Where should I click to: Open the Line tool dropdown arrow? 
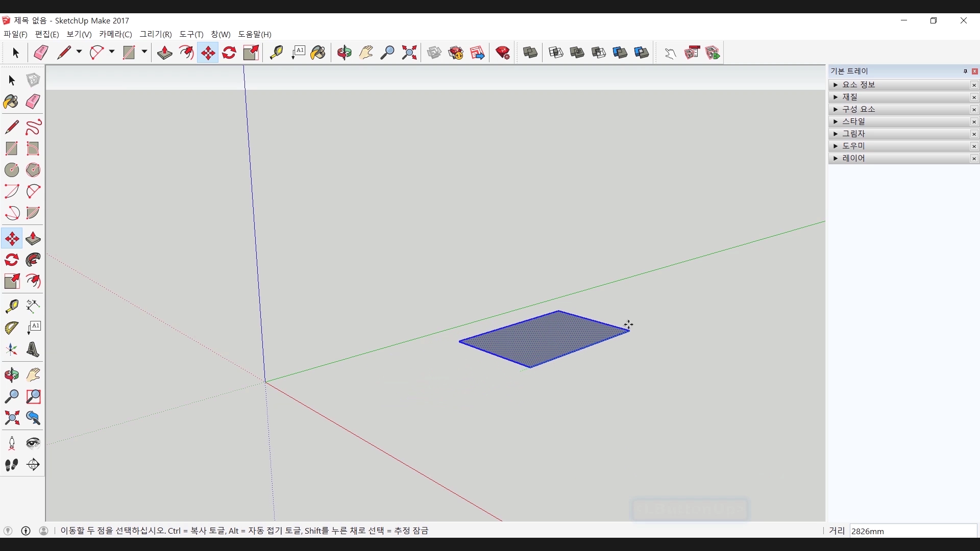pyautogui.click(x=79, y=52)
